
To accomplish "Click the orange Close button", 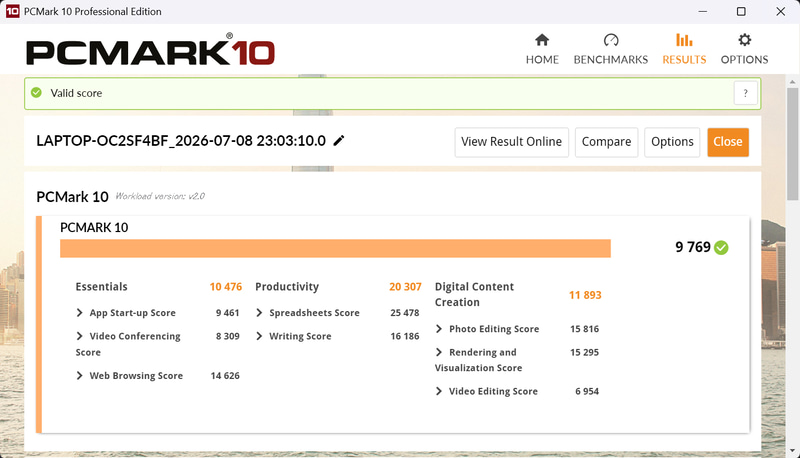I will [x=728, y=142].
